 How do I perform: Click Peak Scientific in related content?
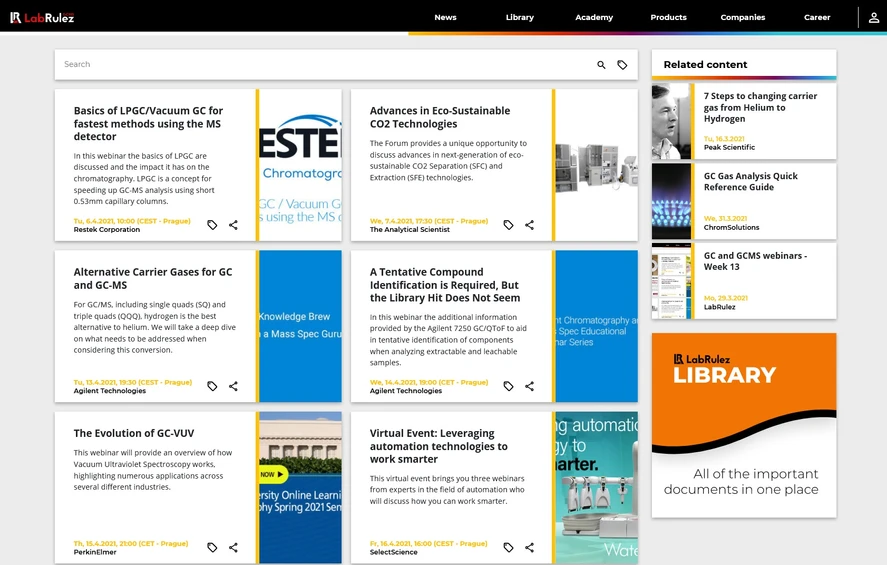(x=729, y=147)
